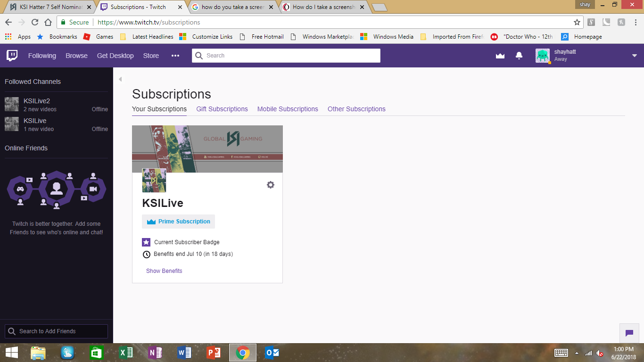Viewport: 644px width, 362px height.
Task: Select the Your Subscriptions tab
Action: click(x=159, y=109)
